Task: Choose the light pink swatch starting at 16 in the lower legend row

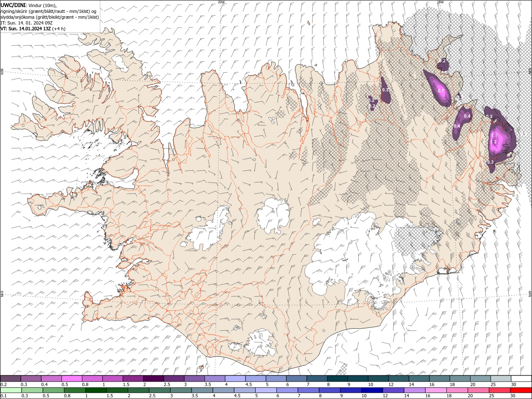Action: click(435, 390)
